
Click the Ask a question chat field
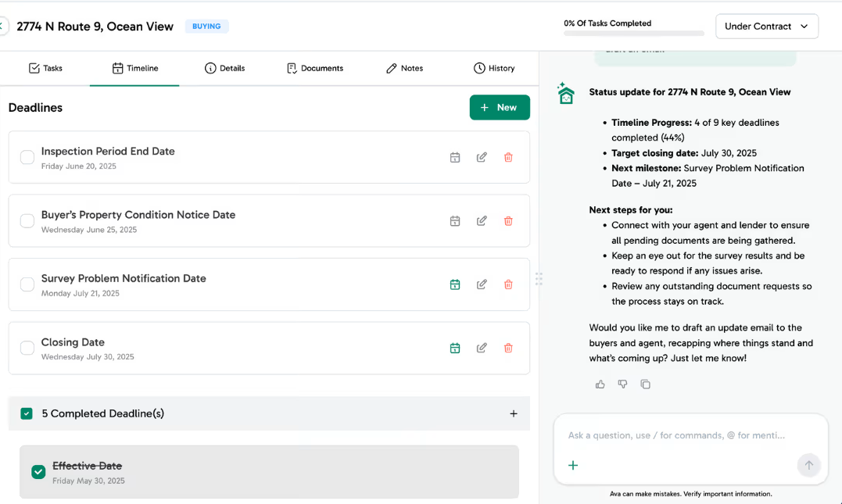point(688,435)
